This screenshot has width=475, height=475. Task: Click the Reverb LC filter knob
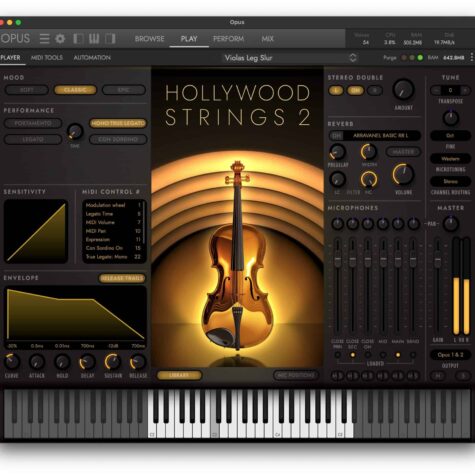pyautogui.click(x=337, y=179)
